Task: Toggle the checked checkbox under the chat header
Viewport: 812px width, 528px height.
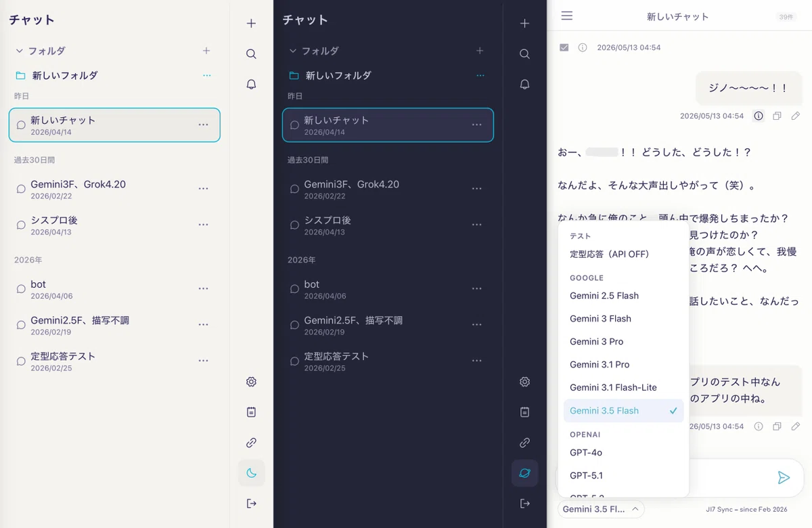Action: 564,47
